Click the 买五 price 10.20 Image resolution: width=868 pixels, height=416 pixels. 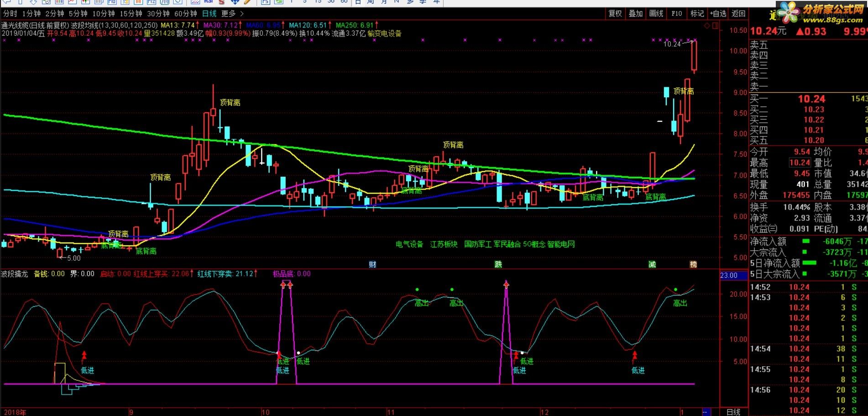coord(814,141)
